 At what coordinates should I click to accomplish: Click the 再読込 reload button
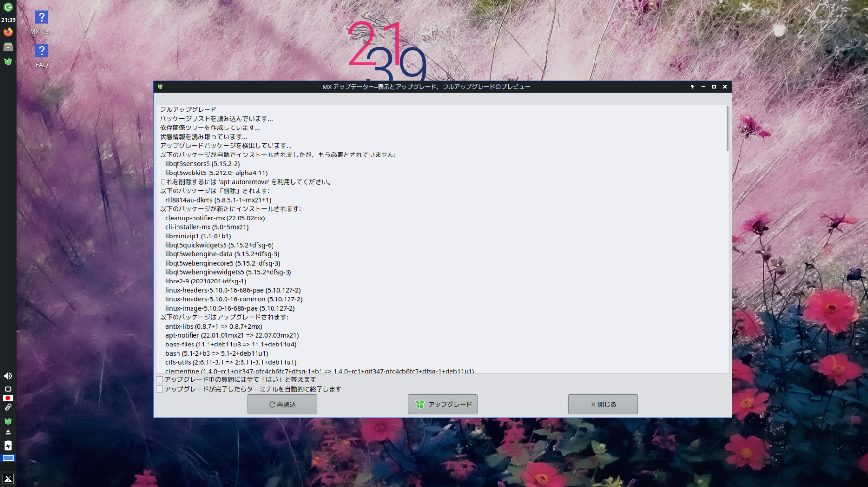coord(282,404)
